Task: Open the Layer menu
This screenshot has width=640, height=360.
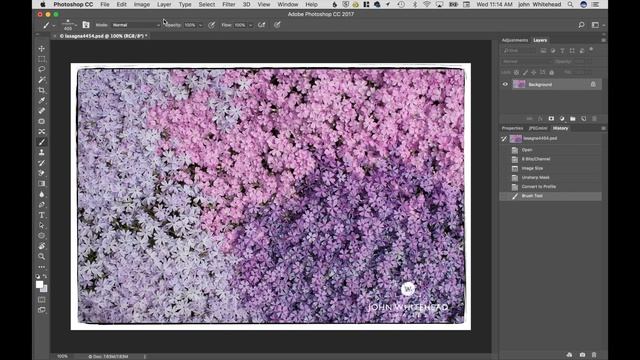Action: tap(164, 4)
